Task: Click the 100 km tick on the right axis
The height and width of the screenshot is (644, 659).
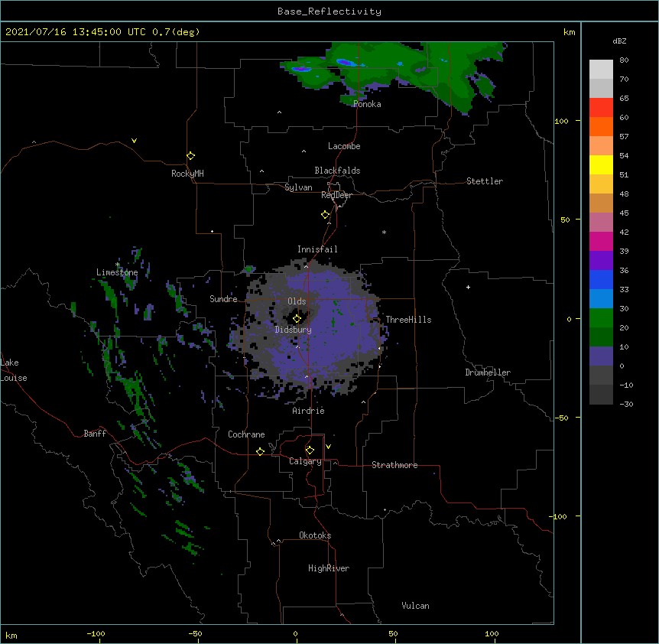Action: [561, 121]
